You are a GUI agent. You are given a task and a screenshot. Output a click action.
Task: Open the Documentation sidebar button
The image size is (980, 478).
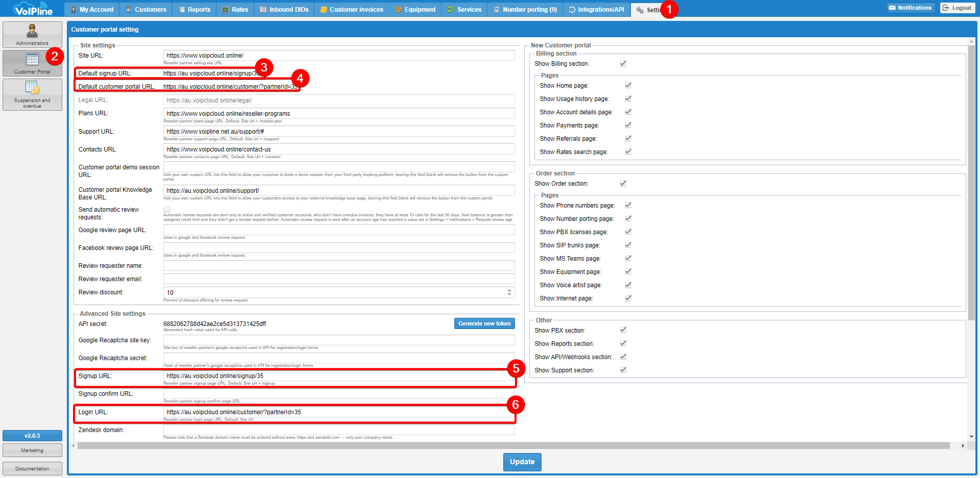[32, 468]
